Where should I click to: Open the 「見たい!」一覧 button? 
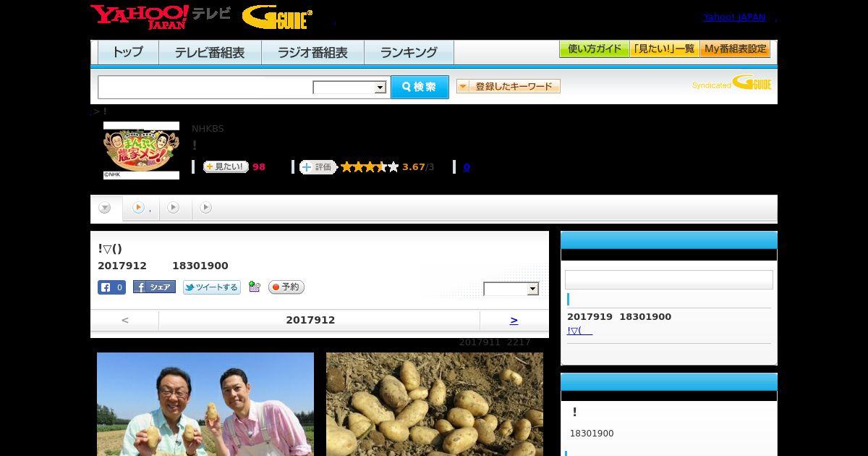point(664,48)
